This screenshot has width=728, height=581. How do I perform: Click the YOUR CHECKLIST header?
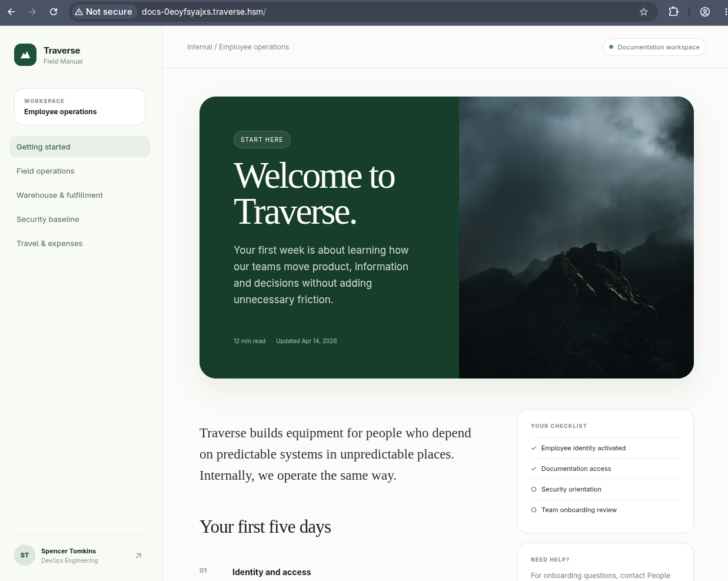(x=559, y=426)
